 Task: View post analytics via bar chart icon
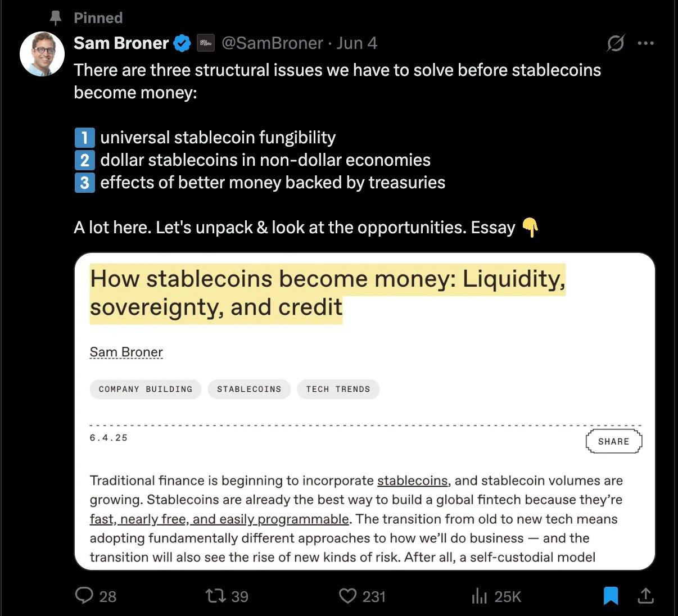[480, 596]
